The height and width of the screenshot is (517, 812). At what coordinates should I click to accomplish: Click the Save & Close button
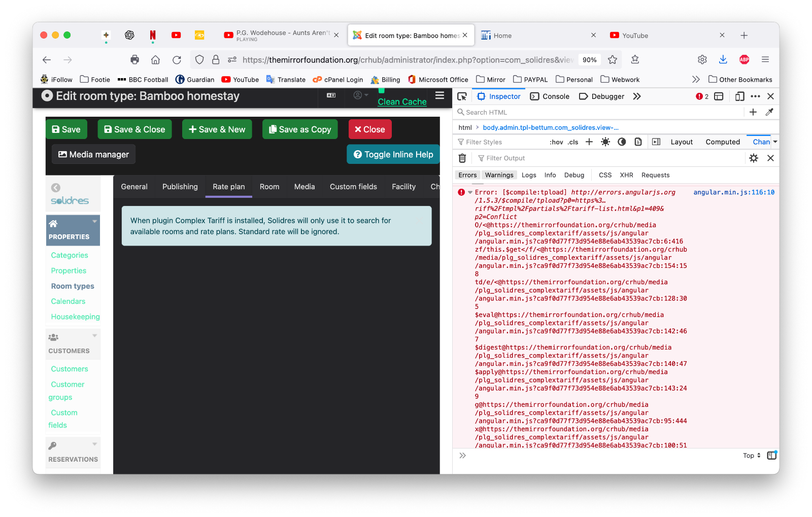coord(134,129)
